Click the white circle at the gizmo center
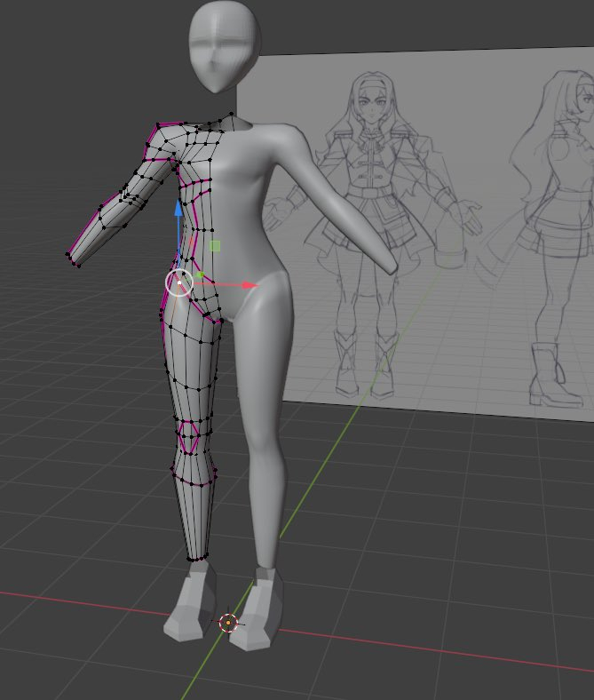Image resolution: width=594 pixels, height=700 pixels. (179, 282)
